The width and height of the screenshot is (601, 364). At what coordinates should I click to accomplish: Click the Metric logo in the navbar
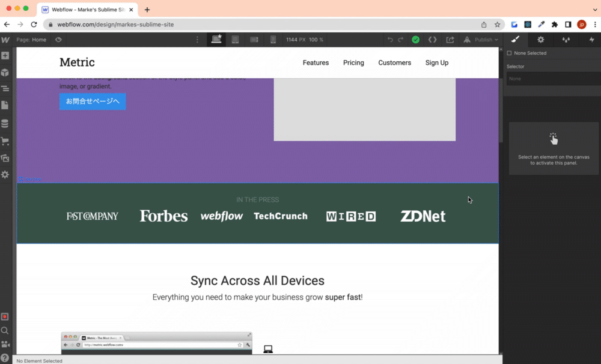point(77,62)
